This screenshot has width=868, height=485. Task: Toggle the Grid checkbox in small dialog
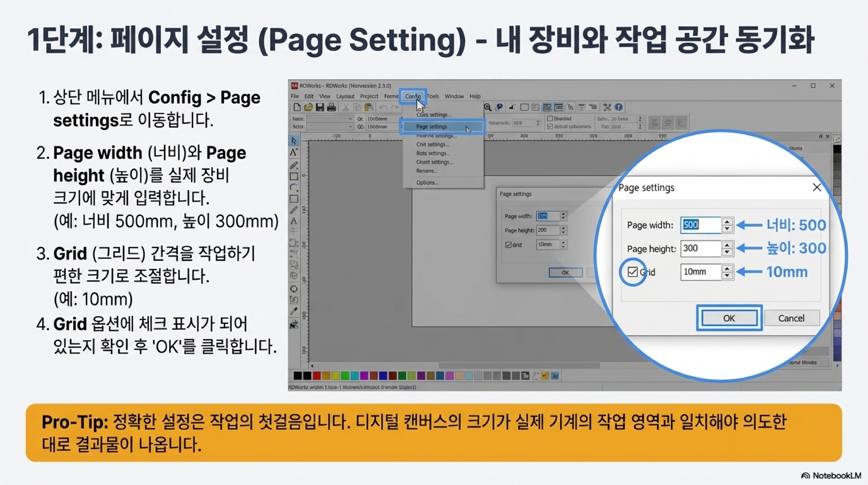[508, 245]
